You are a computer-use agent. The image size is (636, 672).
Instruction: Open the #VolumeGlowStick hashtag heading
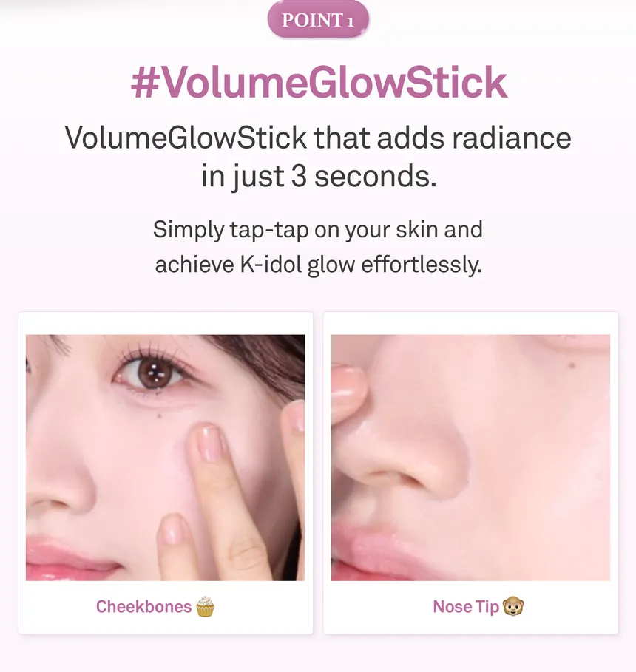(319, 82)
